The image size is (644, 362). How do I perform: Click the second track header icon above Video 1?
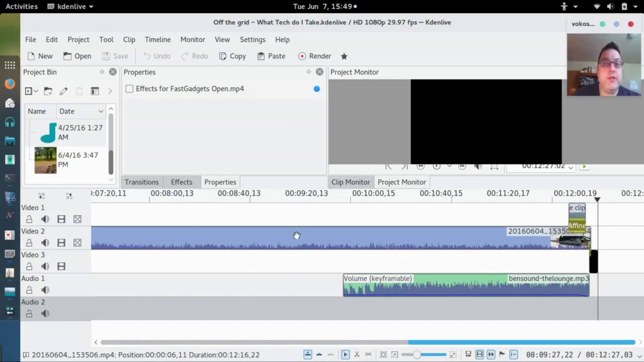(69, 196)
